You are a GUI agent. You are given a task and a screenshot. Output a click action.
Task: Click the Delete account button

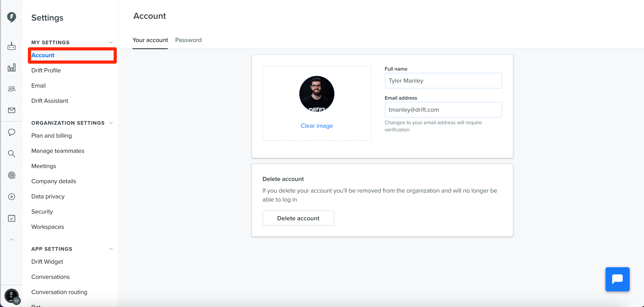click(x=298, y=218)
